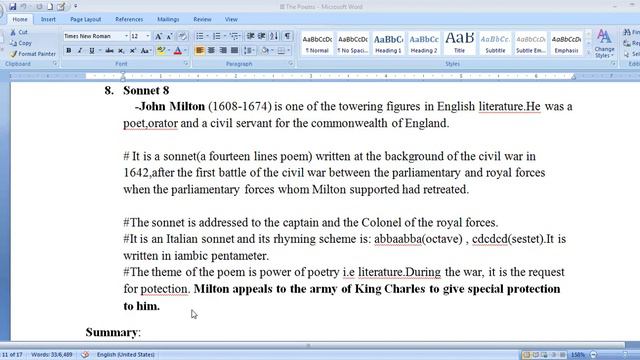
Task: Increase paragraph indent
Action: click(262, 36)
